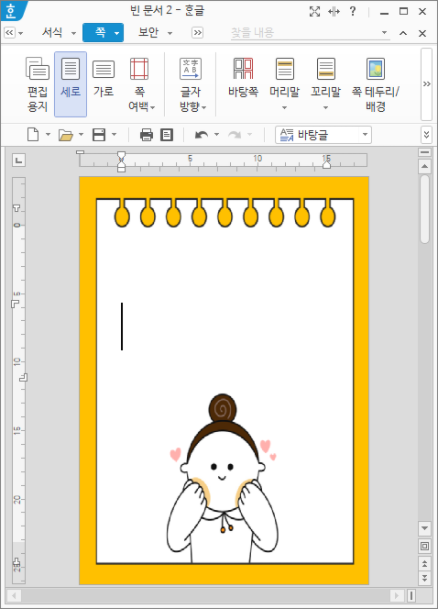Expand the ribbon overflow chevron at the right edge
This screenshot has height=609, width=438.
click(427, 84)
